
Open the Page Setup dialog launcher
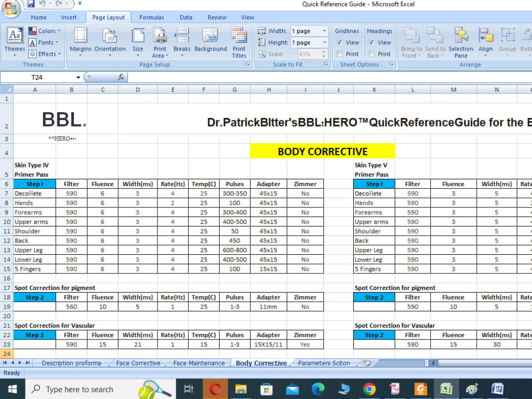248,64
